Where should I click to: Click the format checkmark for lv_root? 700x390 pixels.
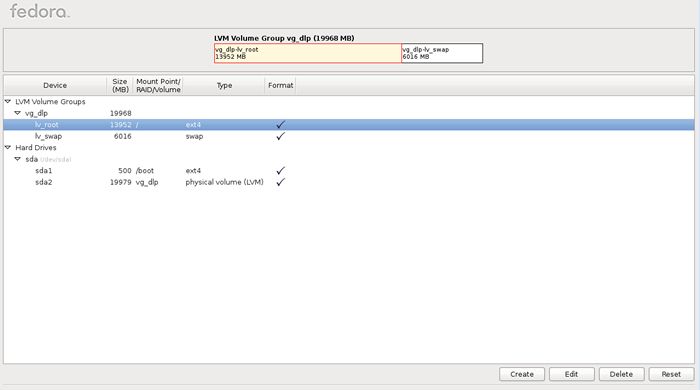(280, 124)
